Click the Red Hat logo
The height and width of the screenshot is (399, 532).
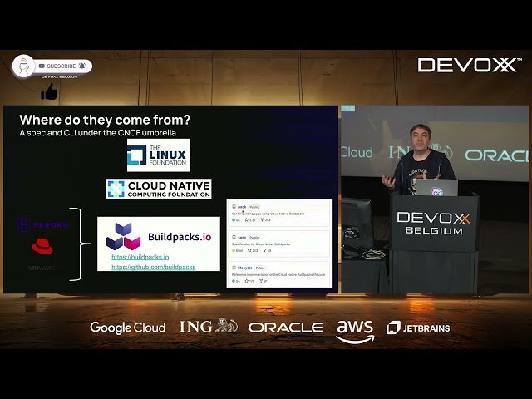(42, 246)
